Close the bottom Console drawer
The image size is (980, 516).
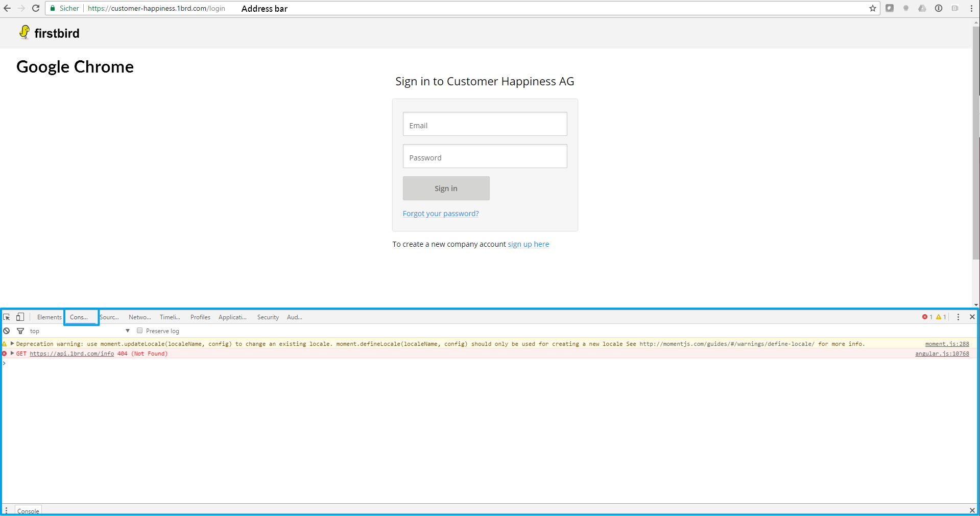coord(972,510)
